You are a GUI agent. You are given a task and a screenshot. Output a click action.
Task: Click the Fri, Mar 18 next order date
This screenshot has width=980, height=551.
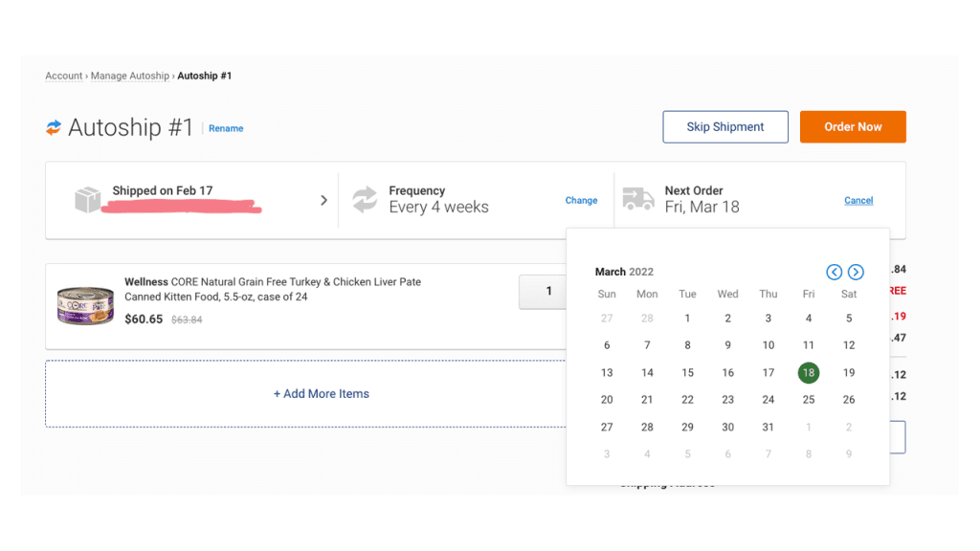click(x=702, y=207)
